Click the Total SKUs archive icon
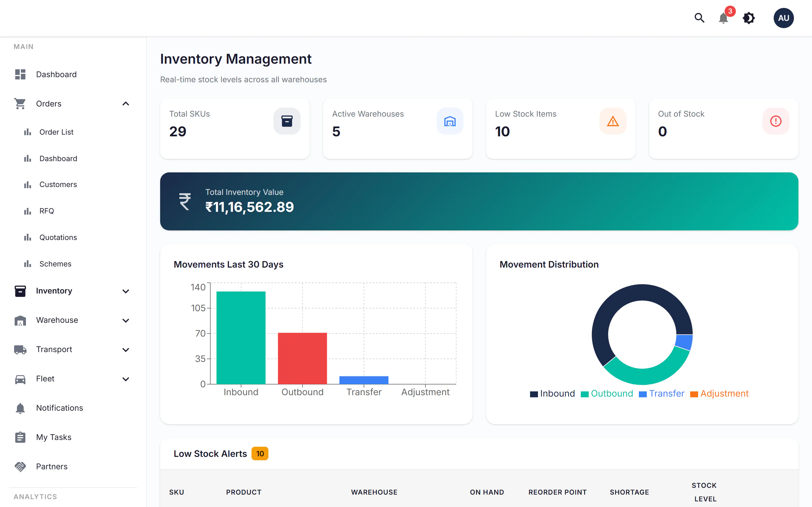This screenshot has height=507, width=812. coord(287,121)
